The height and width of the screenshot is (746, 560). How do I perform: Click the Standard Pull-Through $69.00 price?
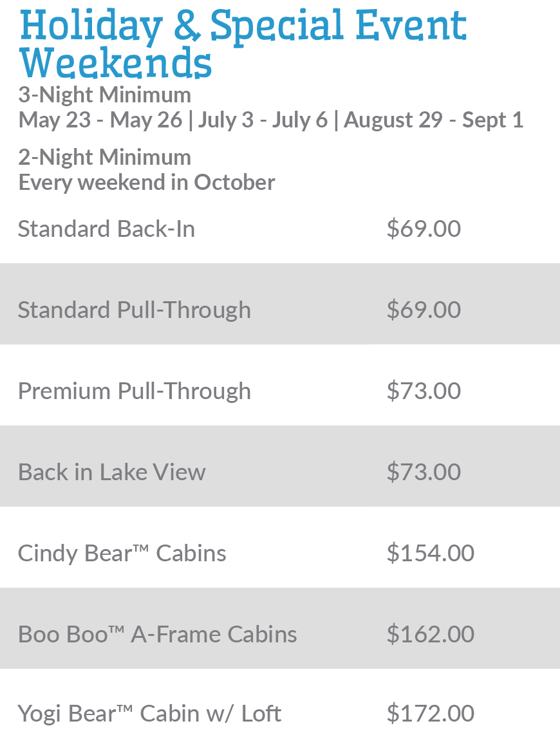[x=424, y=310]
